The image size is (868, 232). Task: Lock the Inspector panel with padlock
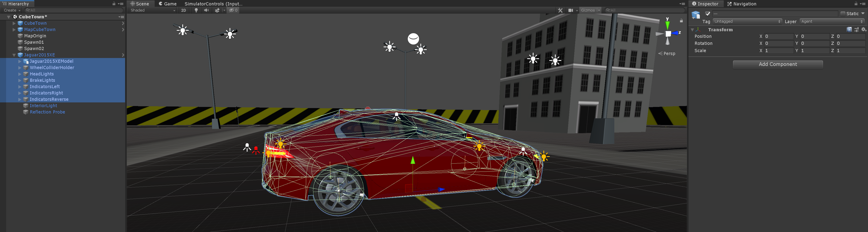856,4
